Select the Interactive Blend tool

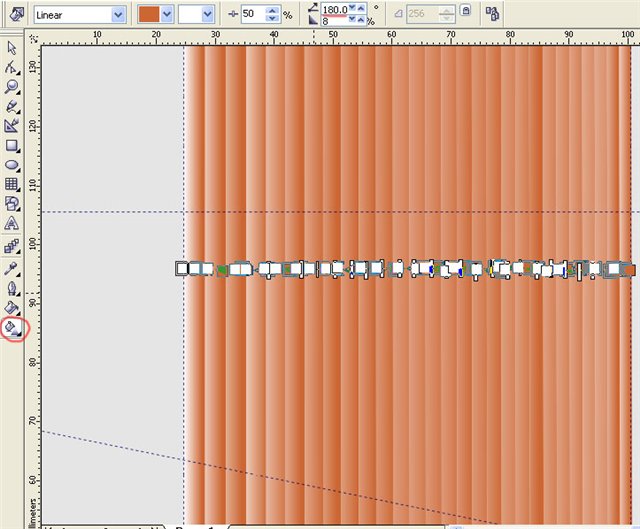[12, 247]
